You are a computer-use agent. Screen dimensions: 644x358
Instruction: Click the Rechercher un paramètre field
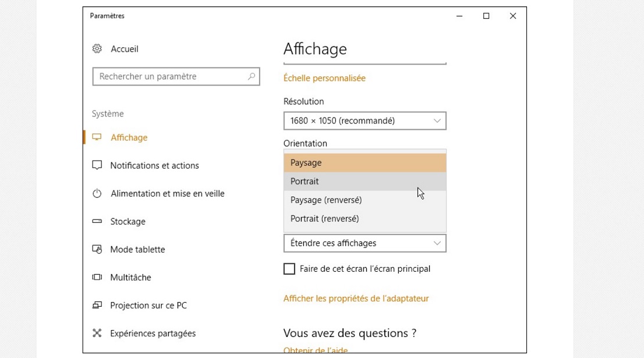169,76
